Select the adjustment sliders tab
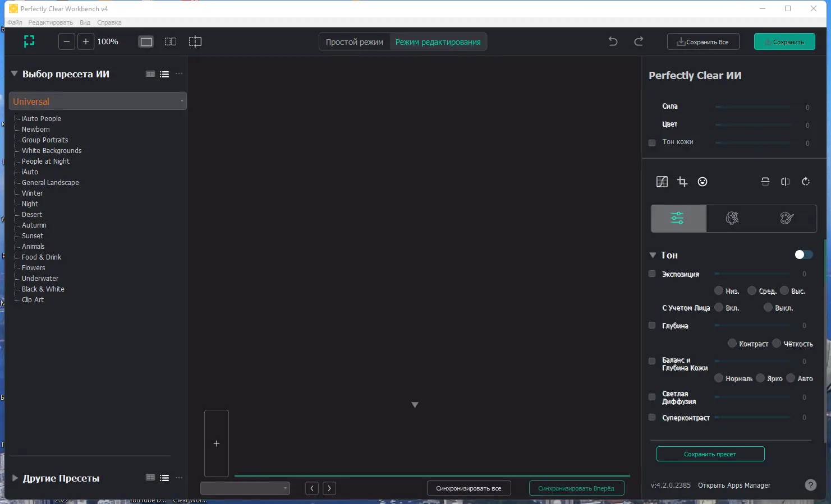This screenshot has height=504, width=831. coord(678,218)
